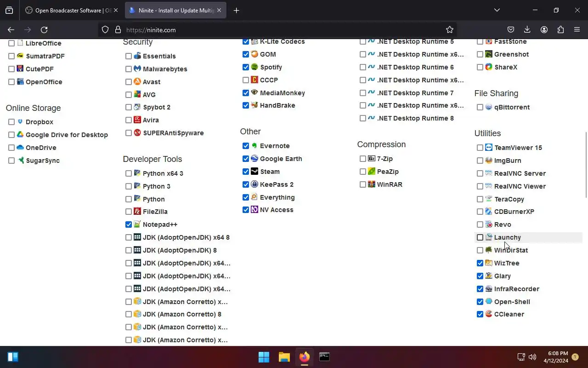
Task: Click the .NET Desktop Runtime 8 label
Action: point(415,118)
